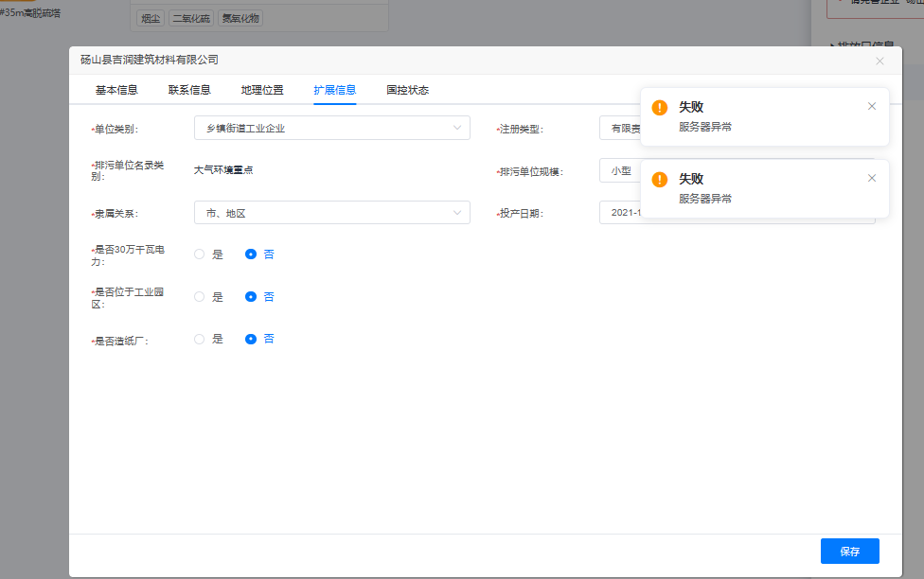Click the 保存 button
Image resolution: width=924 pixels, height=579 pixels.
(x=850, y=552)
